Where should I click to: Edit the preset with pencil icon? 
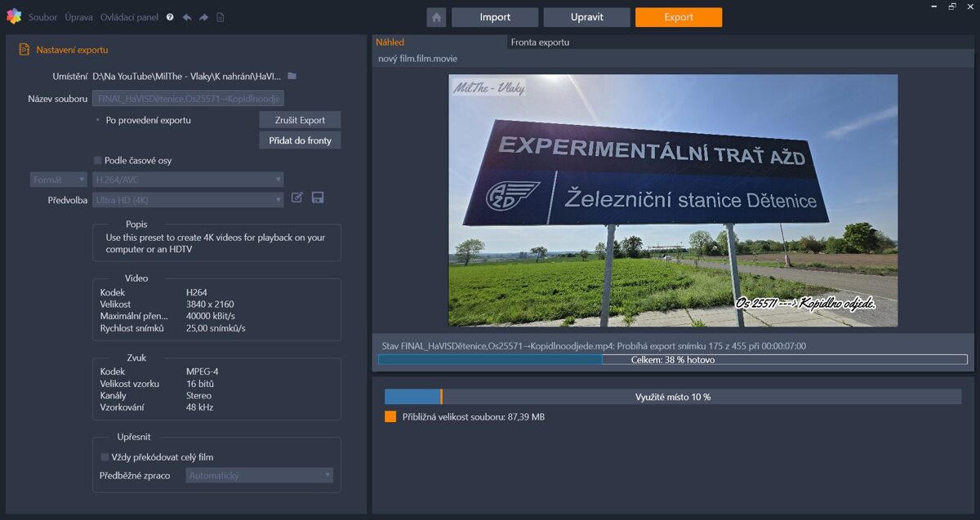pyautogui.click(x=297, y=198)
